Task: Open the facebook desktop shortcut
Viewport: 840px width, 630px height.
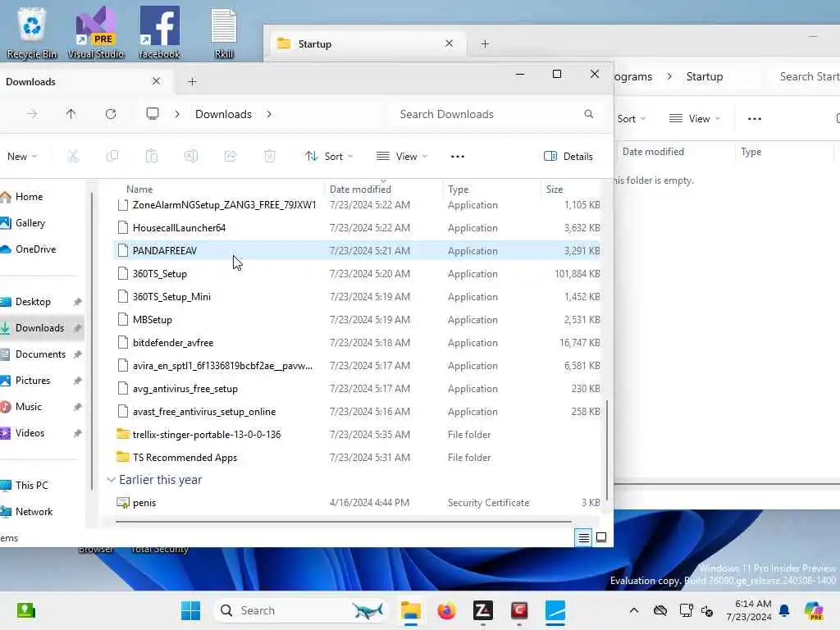Action: [x=159, y=31]
